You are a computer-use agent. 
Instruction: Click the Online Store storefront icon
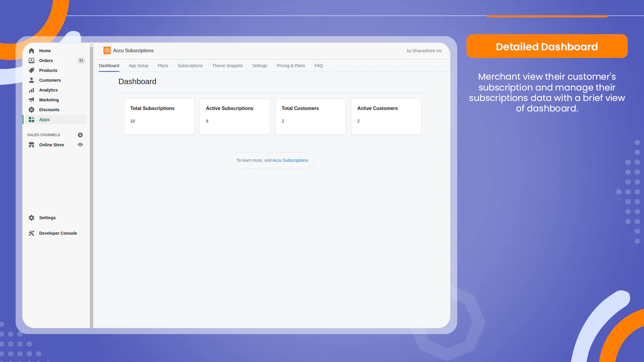pyautogui.click(x=31, y=145)
